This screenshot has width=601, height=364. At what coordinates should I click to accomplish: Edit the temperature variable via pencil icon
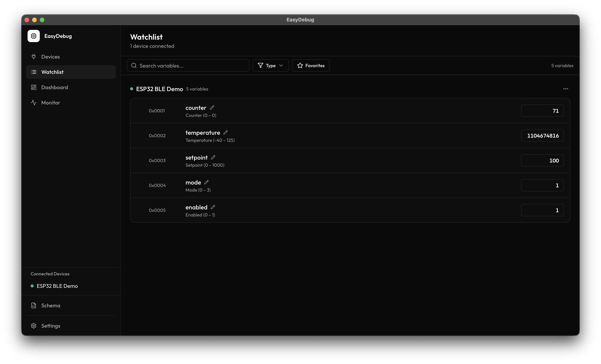[x=225, y=132]
